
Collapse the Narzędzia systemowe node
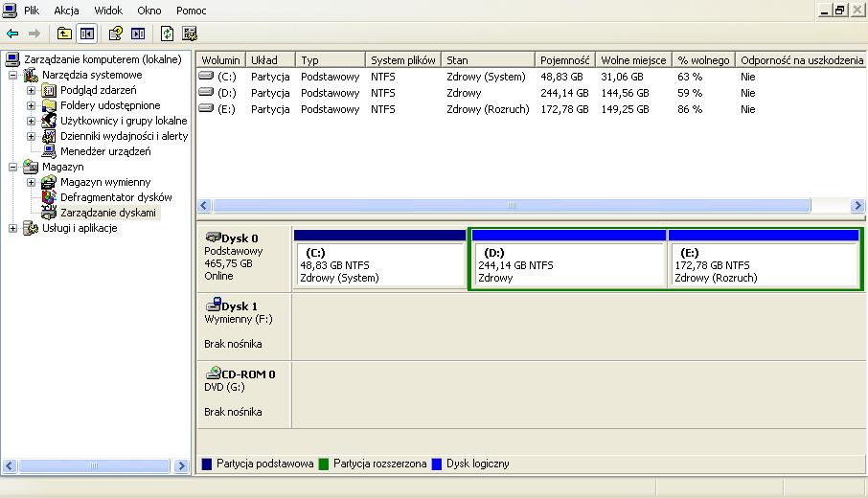[12, 75]
